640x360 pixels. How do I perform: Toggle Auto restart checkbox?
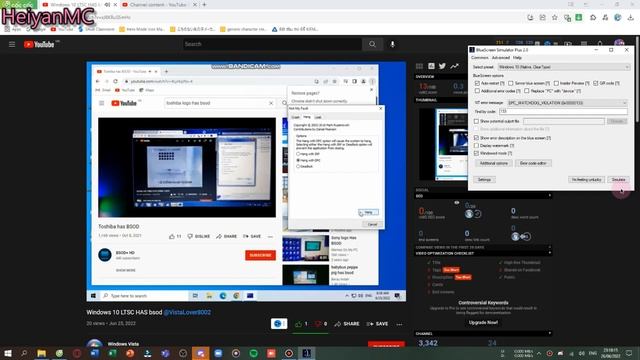coord(477,83)
